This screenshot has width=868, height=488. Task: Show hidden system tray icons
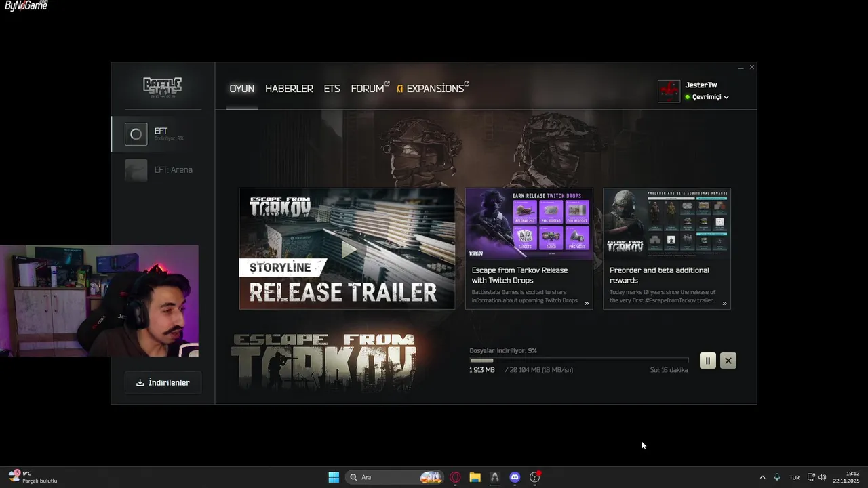click(762, 477)
